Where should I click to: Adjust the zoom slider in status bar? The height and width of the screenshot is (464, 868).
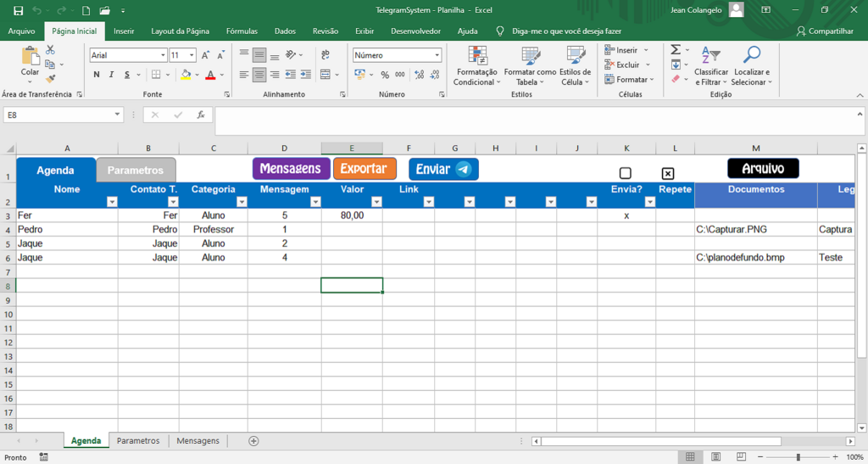point(798,457)
